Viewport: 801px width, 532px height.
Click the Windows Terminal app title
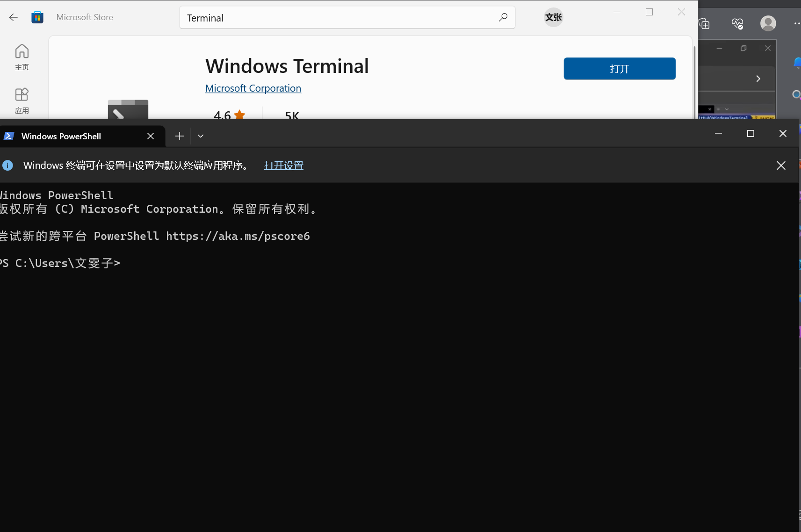(287, 66)
